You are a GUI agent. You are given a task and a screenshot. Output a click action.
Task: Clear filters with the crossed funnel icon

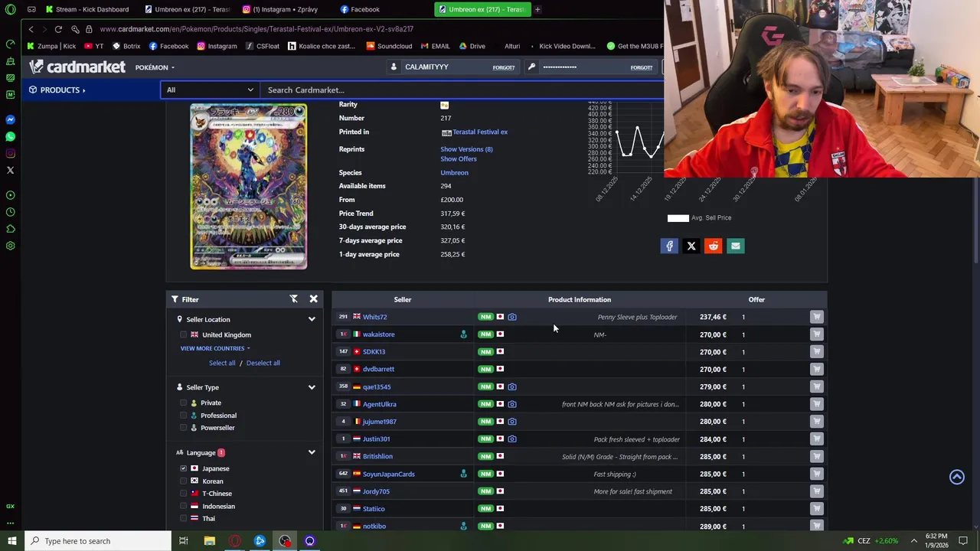(294, 299)
